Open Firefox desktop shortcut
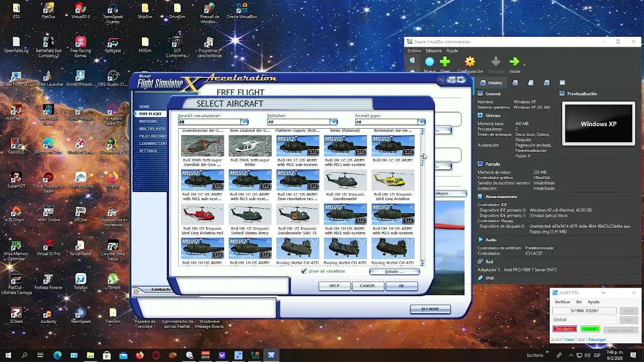Viewport: 644px width, 362px height. [x=113, y=180]
